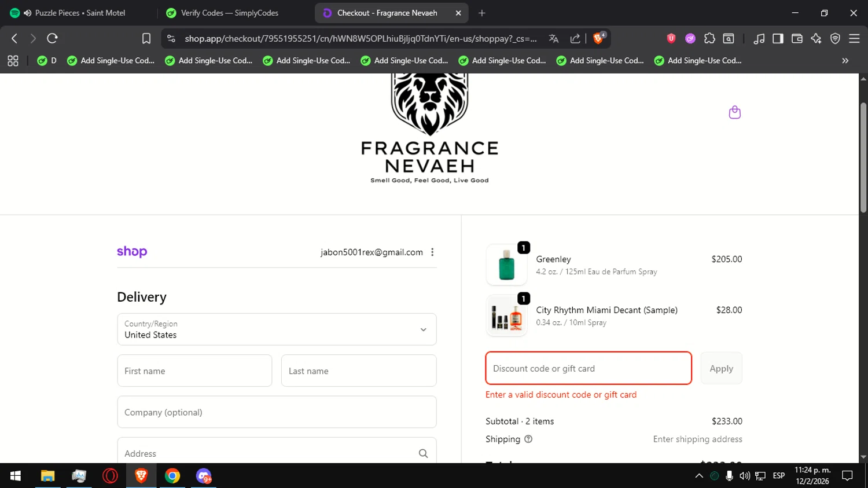The image size is (868, 488).
Task: Open the Brave Wallet icon
Action: 797,38
